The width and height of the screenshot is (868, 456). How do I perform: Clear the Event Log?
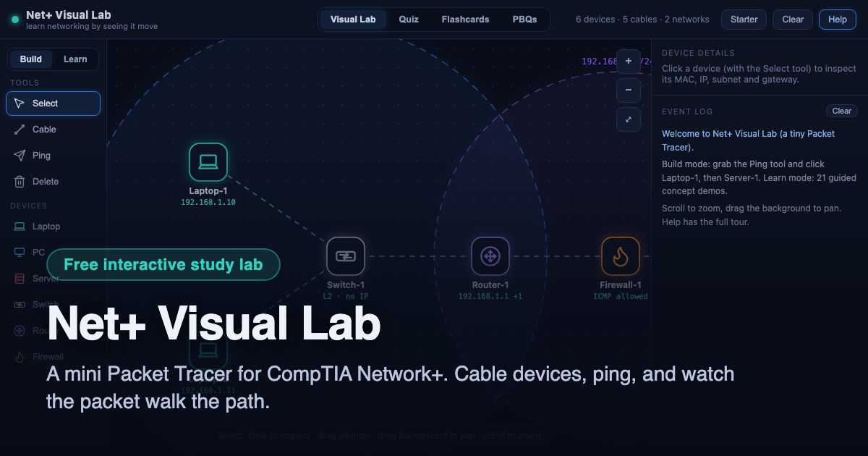click(842, 111)
